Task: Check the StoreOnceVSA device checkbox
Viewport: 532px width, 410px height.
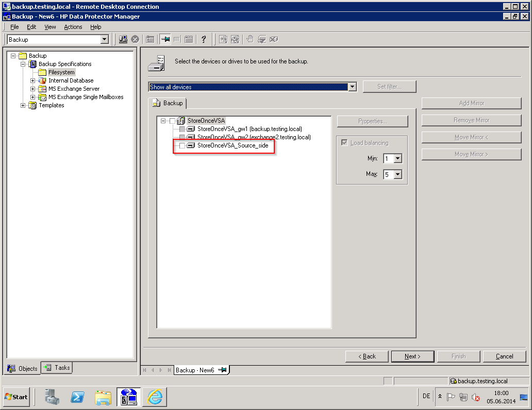Action: (172, 121)
